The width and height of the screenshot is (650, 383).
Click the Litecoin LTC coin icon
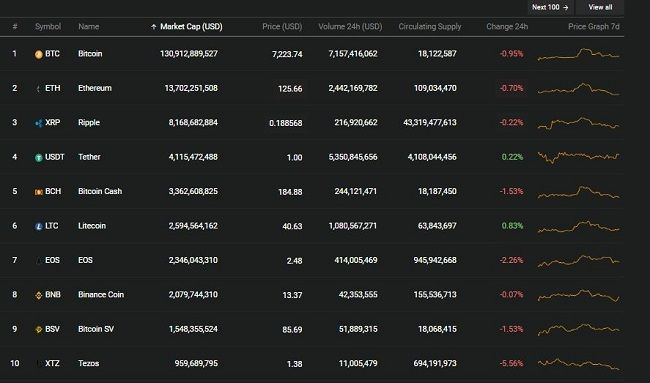click(x=39, y=226)
